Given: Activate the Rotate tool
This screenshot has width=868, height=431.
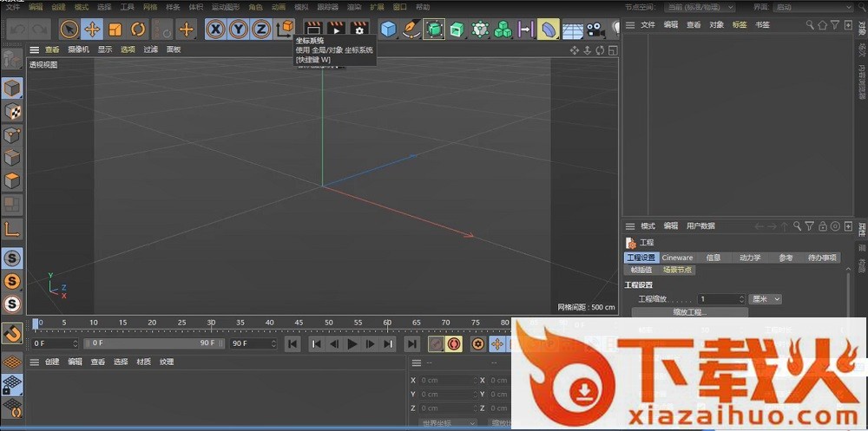Looking at the screenshot, I should coord(138,29).
